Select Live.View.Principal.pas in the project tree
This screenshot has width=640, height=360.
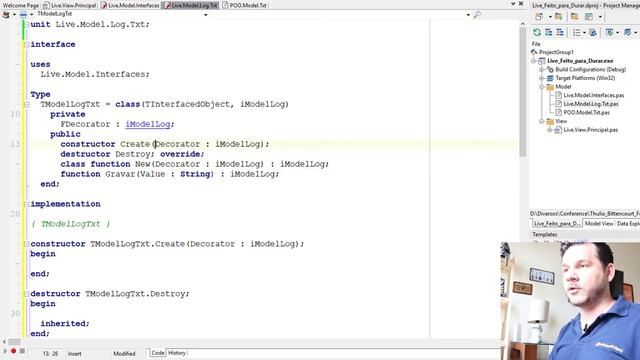pyautogui.click(x=591, y=130)
